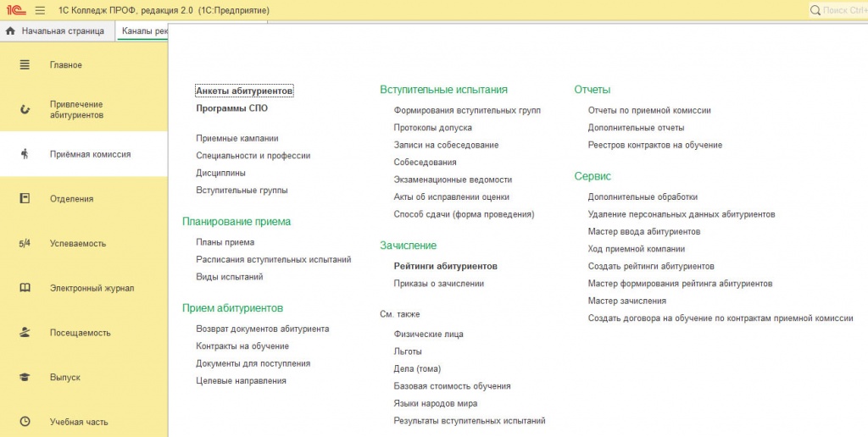Open Контракты на обучение
The width and height of the screenshot is (868, 437).
click(242, 346)
